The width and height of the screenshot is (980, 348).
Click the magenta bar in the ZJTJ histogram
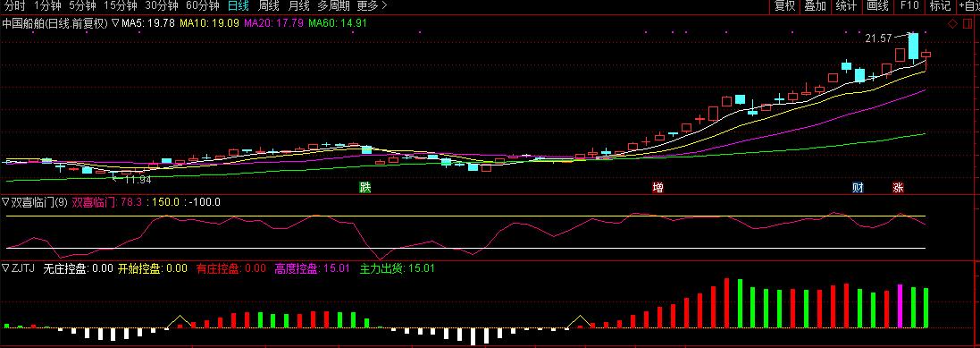point(900,306)
